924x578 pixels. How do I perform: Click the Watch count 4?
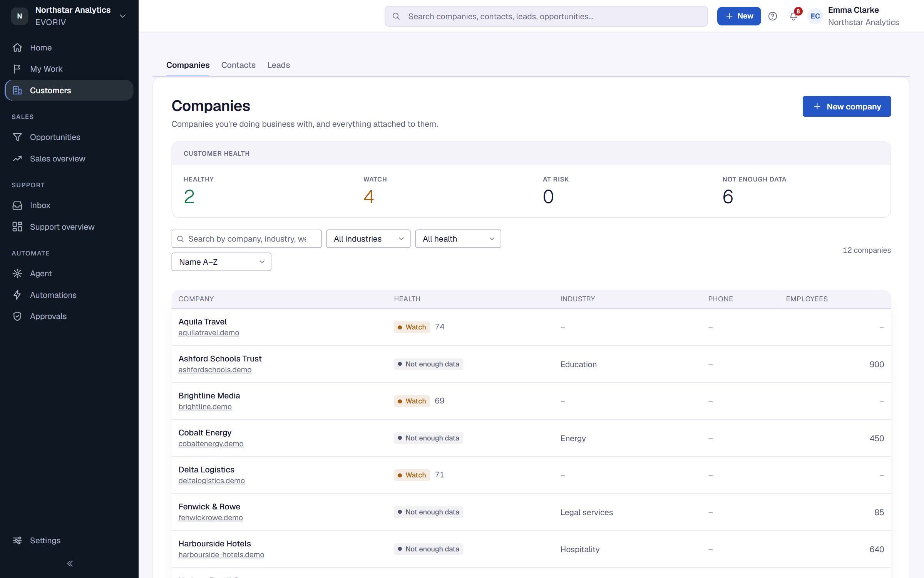pyautogui.click(x=368, y=197)
